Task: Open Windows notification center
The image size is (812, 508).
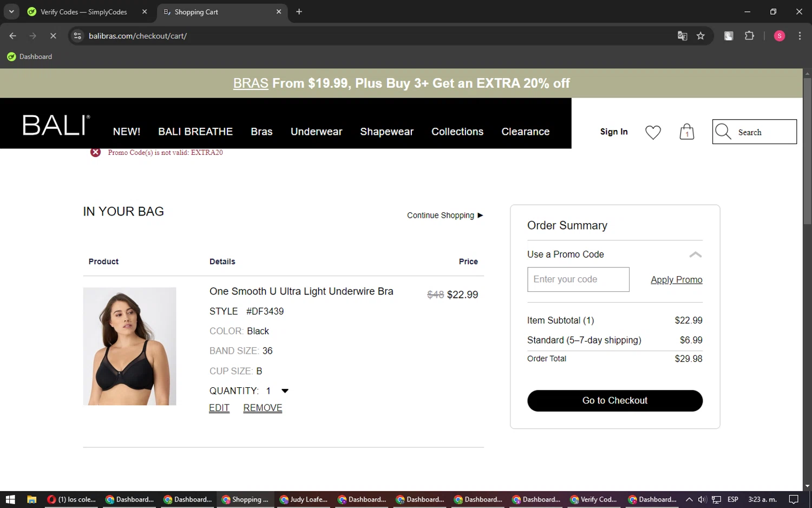Action: point(794,499)
